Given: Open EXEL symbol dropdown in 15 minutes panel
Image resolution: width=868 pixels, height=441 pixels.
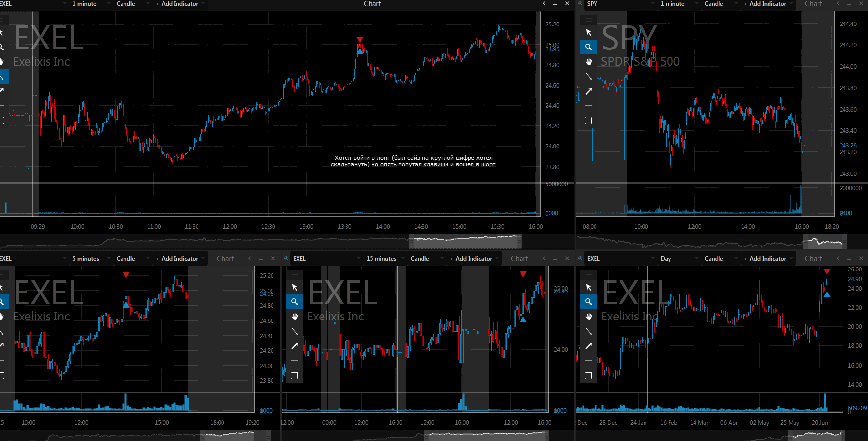Looking at the screenshot, I should click(326, 259).
